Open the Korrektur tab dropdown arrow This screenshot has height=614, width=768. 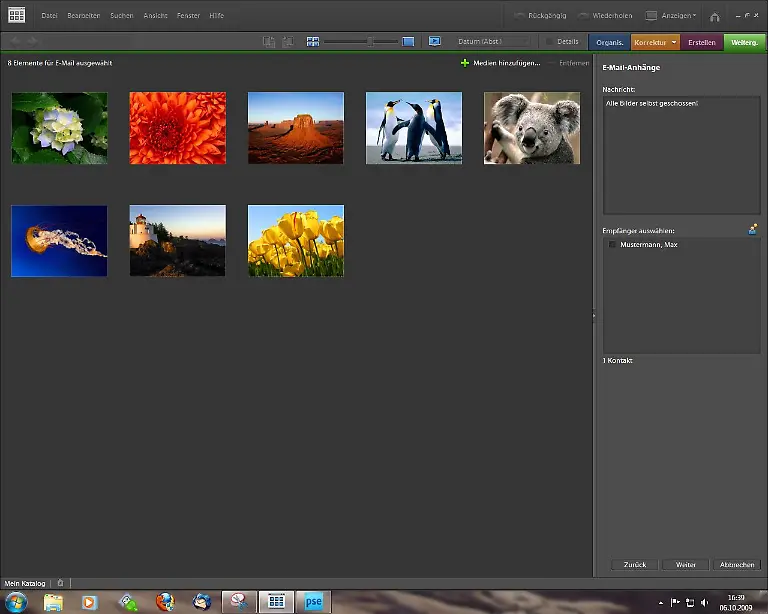tap(674, 42)
